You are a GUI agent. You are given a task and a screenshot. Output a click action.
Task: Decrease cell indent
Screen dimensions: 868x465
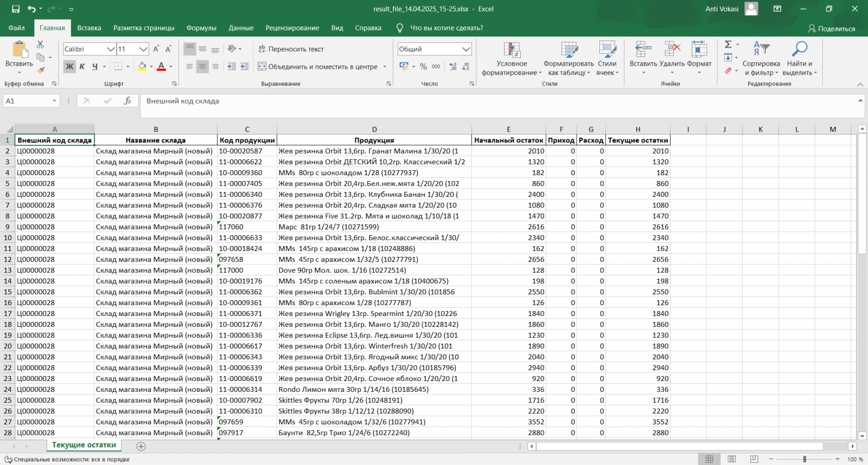tap(232, 67)
